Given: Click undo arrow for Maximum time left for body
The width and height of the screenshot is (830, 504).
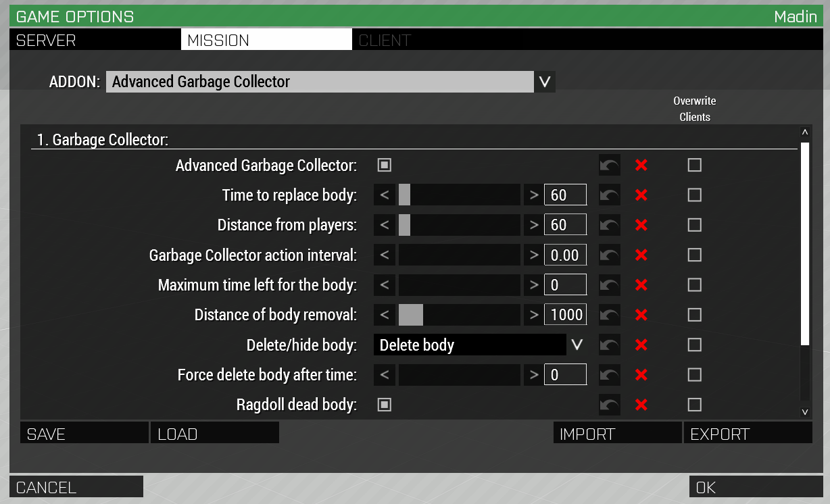Looking at the screenshot, I should pyautogui.click(x=609, y=285).
